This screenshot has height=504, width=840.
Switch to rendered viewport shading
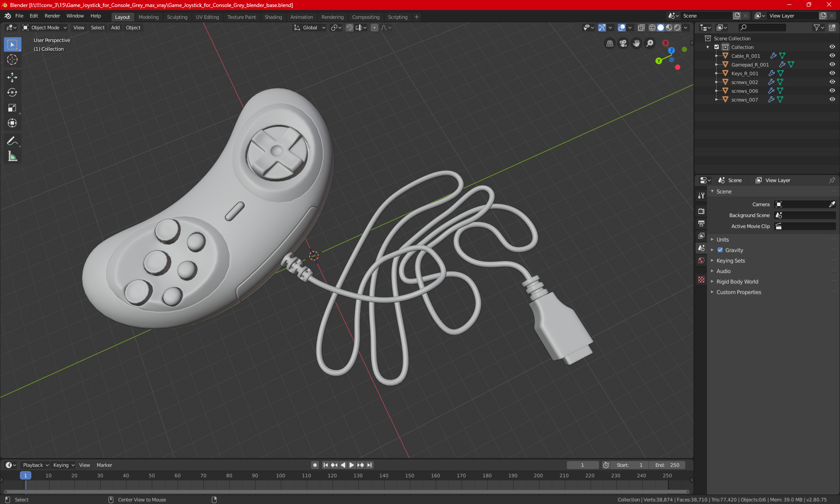(x=677, y=28)
